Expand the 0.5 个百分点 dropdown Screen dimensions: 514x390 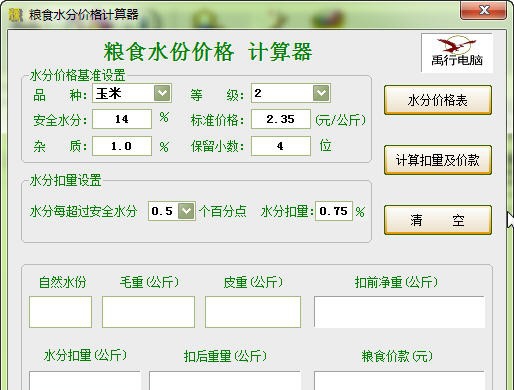tap(186, 211)
